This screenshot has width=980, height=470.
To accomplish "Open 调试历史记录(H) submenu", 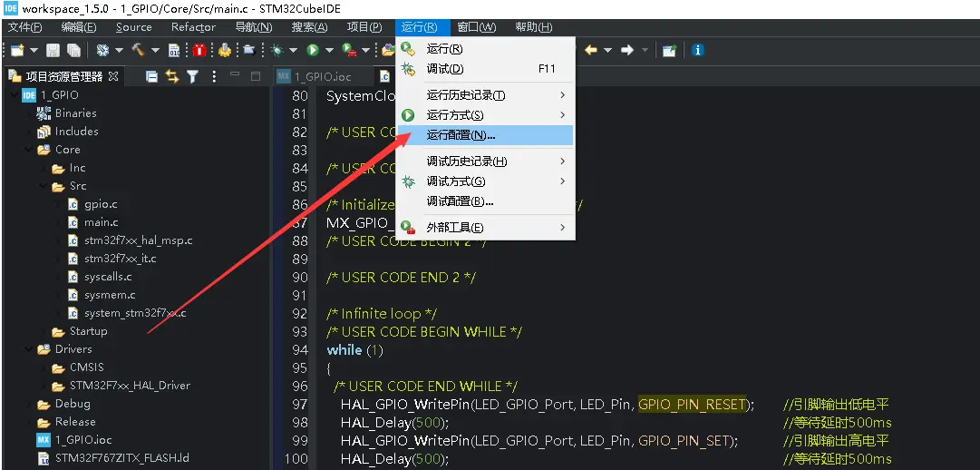I will [x=485, y=162].
